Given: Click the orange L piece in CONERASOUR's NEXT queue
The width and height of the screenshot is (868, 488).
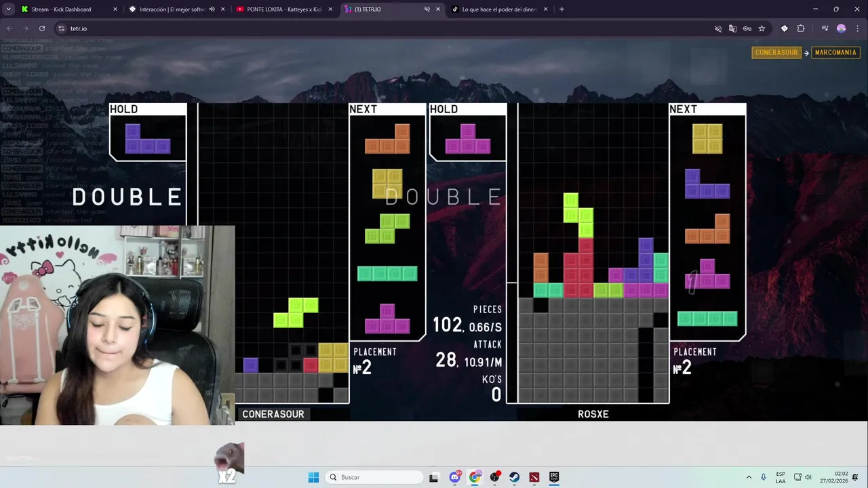Looking at the screenshot, I should pos(387,138).
